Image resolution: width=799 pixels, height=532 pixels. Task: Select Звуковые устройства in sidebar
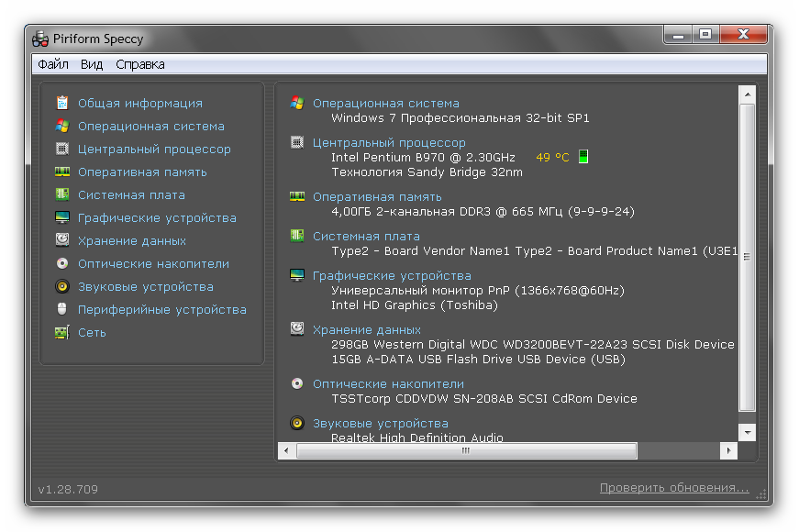point(146,287)
